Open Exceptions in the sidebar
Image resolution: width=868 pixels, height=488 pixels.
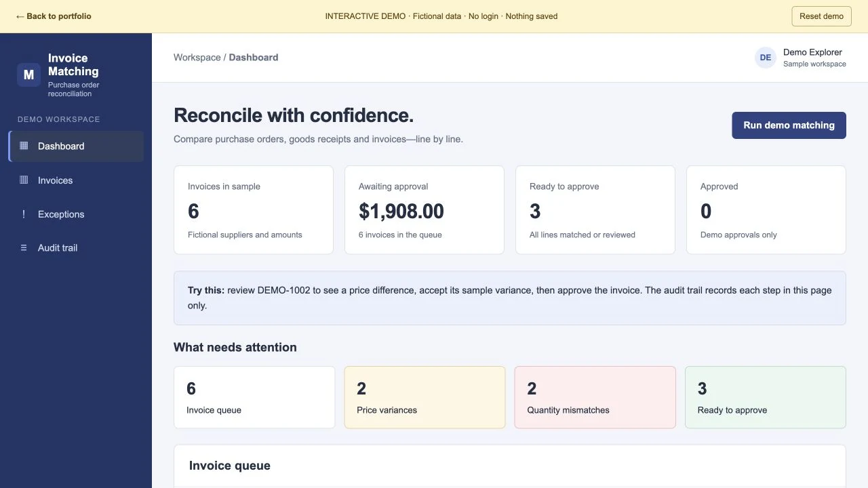[76, 214]
